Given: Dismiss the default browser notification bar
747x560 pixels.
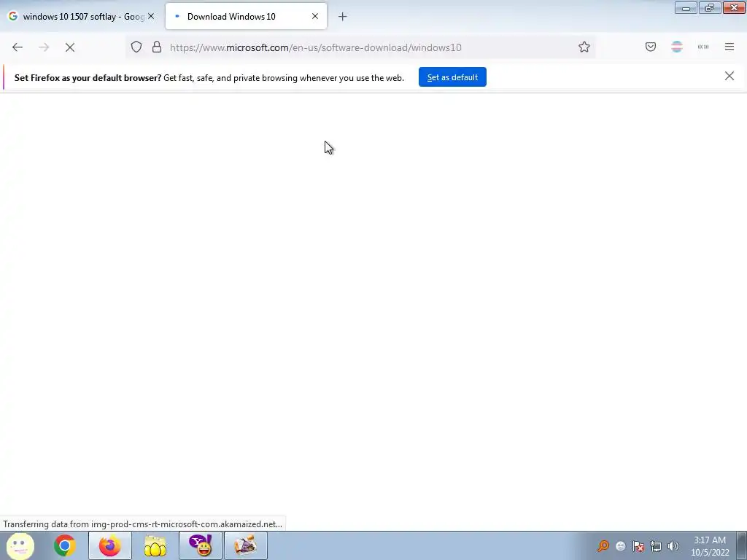Looking at the screenshot, I should [x=729, y=76].
